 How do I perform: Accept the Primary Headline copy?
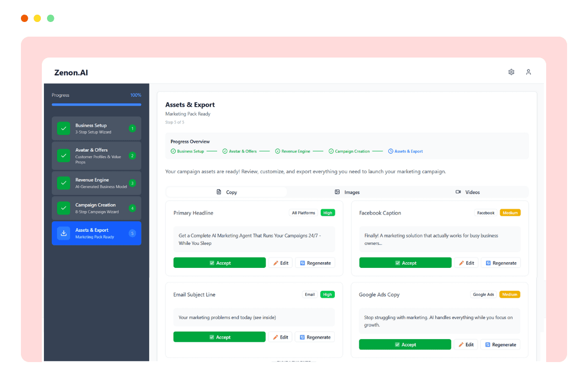tap(219, 263)
